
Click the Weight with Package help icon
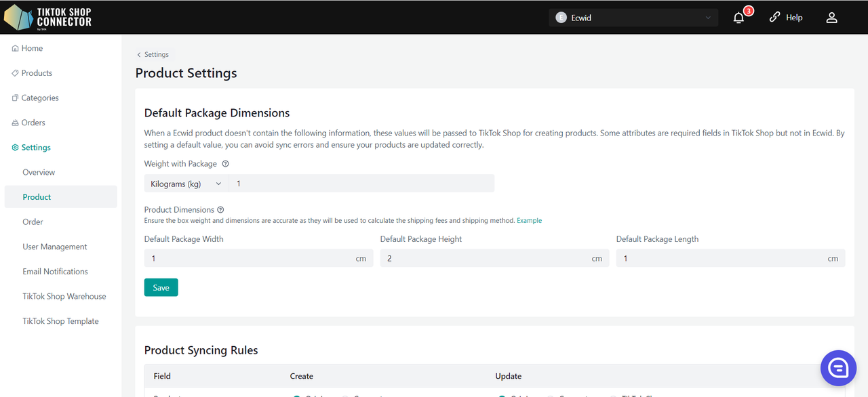(x=226, y=164)
